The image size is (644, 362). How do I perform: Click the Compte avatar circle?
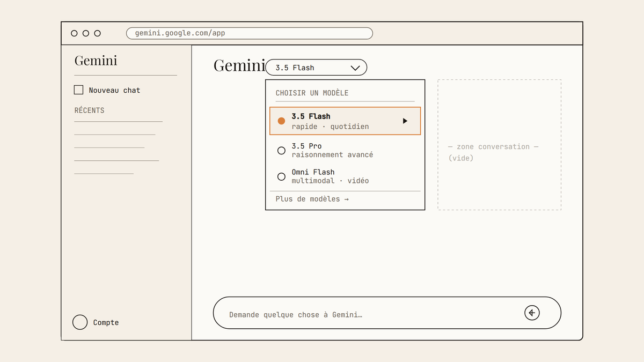tap(80, 322)
